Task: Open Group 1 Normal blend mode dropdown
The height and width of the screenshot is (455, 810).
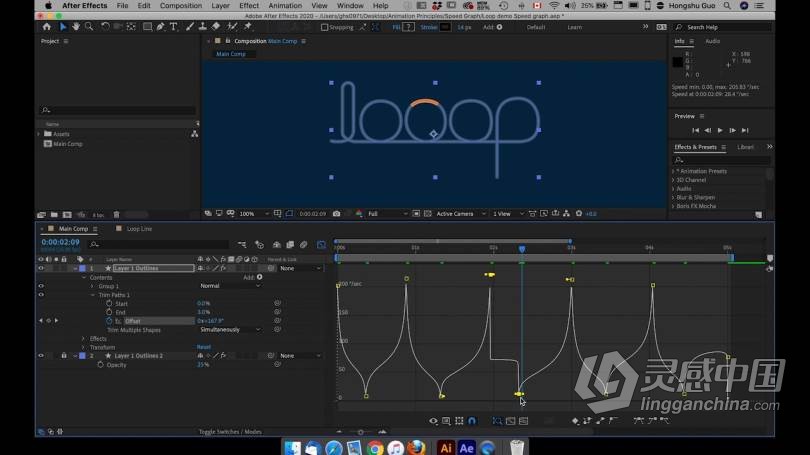Action: pyautogui.click(x=230, y=286)
